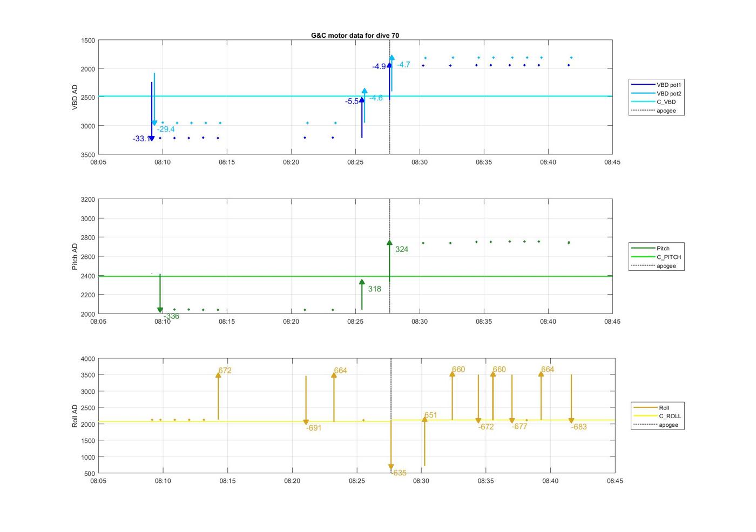Viewport: 756px width, 532px height.
Task: Click the '-4.6' VBD annotation
Action: click(x=376, y=98)
